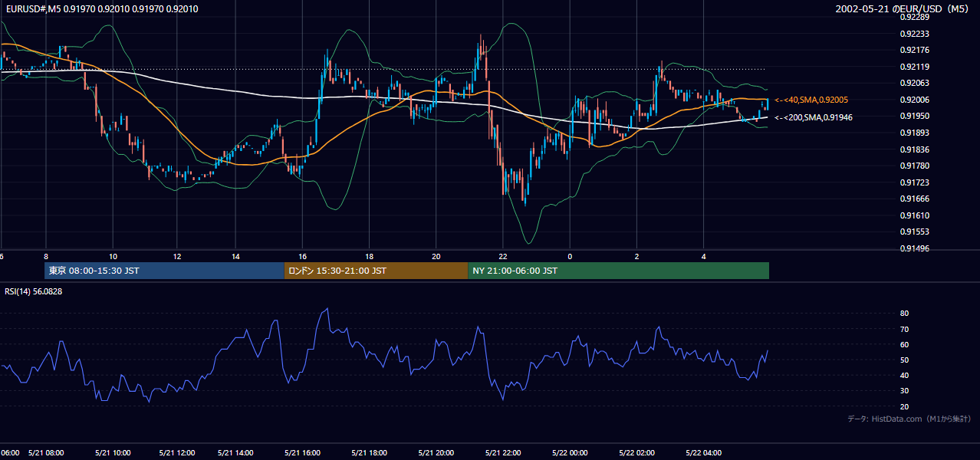Viewport: 980px width, 460px height.
Task: Click the 5/21 08:00 bottom time label
Action: 47,453
